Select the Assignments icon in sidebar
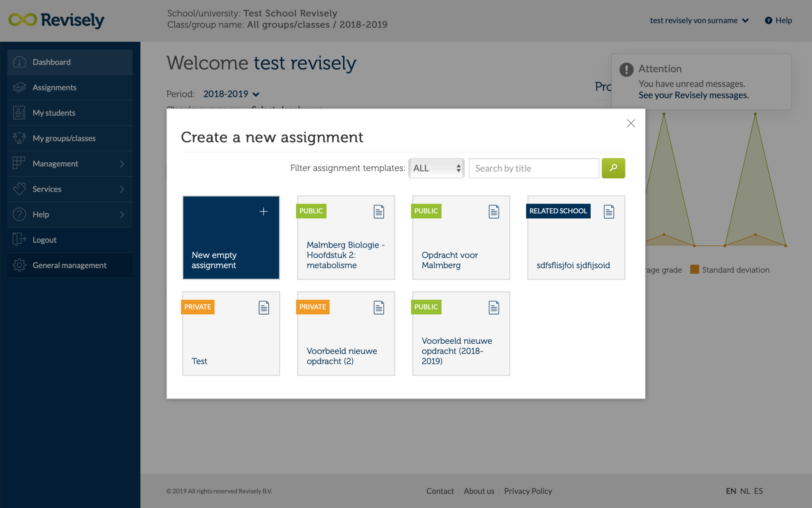Screen dimensions: 812x508 click(x=19, y=87)
